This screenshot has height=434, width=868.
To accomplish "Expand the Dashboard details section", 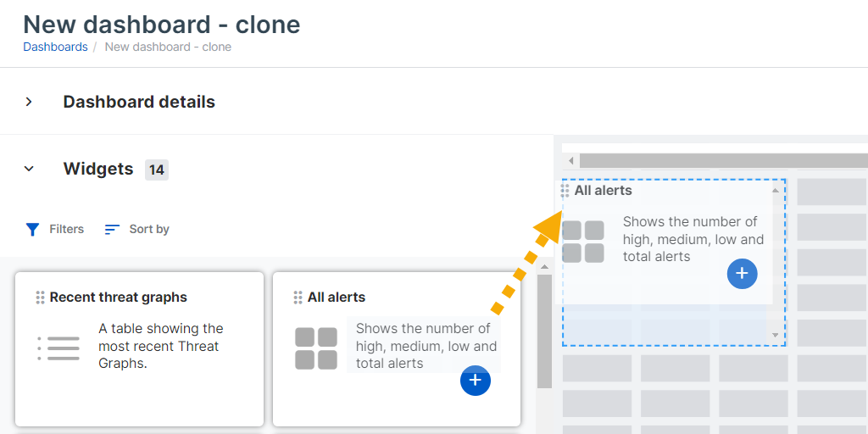I will (29, 102).
